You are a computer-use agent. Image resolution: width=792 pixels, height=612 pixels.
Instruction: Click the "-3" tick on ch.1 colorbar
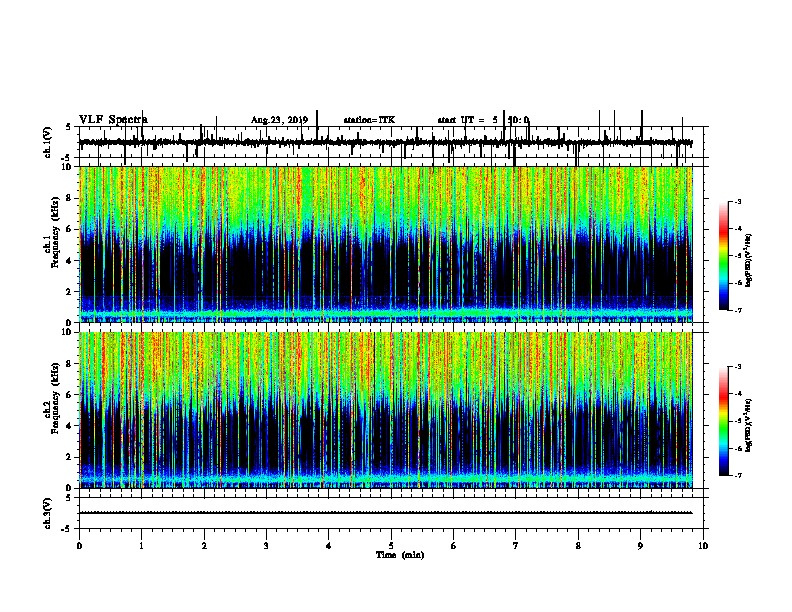737,201
